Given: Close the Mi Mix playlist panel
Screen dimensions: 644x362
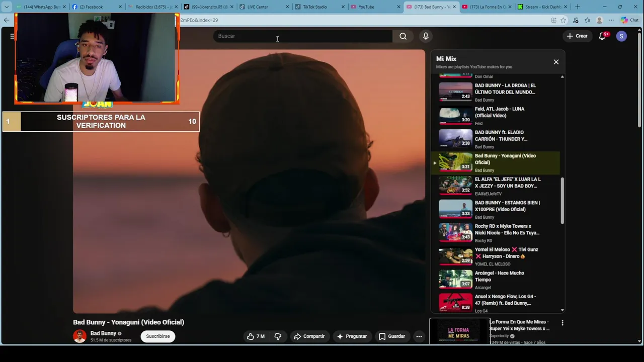Looking at the screenshot, I should (556, 62).
